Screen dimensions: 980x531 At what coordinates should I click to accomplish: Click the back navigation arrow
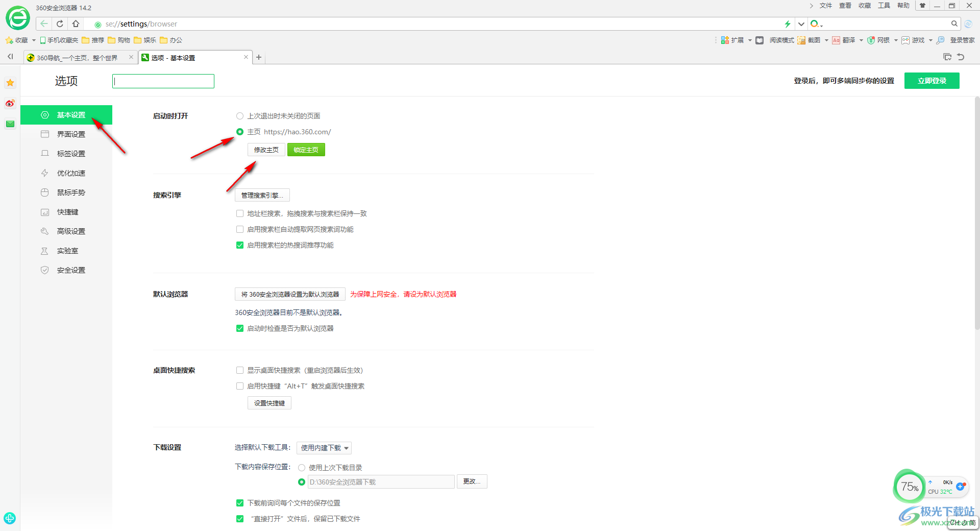pos(44,23)
